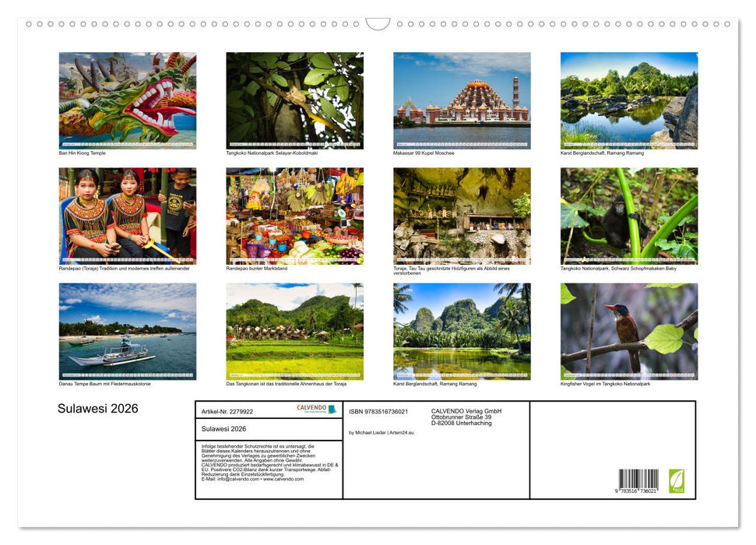Click the Schwarz Schopfmakaken Baby image

pyautogui.click(x=628, y=216)
